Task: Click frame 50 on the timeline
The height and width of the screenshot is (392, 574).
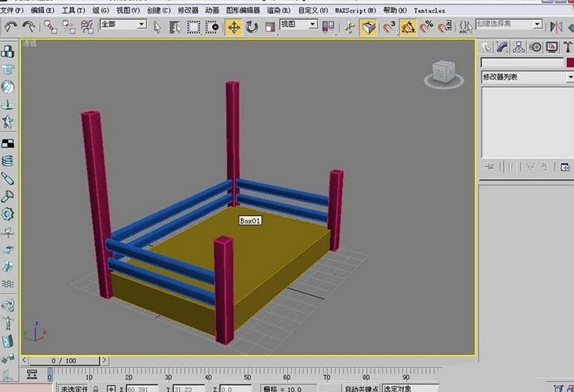Action: click(x=248, y=377)
